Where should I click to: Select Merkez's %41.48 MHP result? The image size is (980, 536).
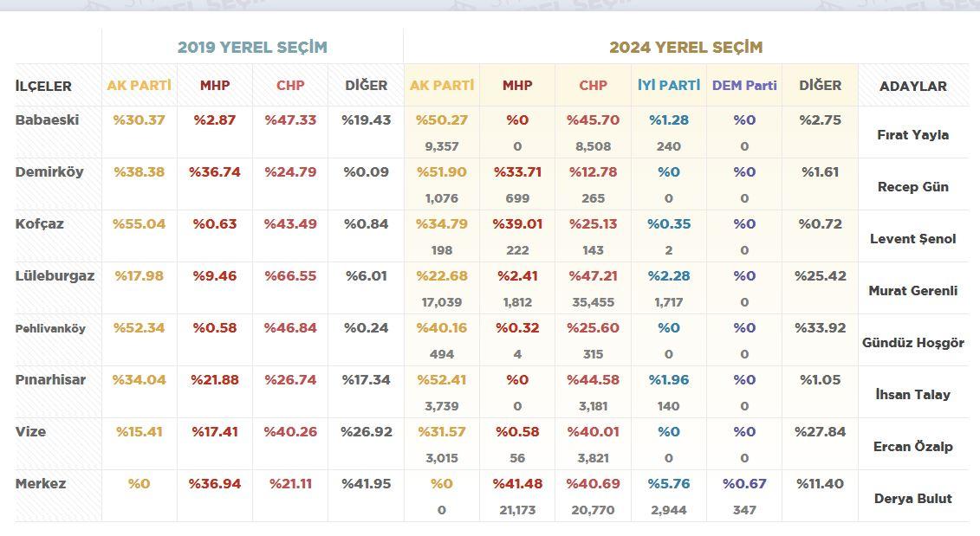517,484
